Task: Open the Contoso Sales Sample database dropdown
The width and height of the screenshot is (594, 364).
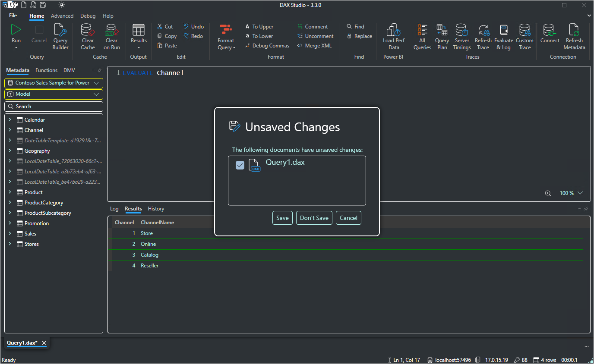Action: click(x=54, y=83)
